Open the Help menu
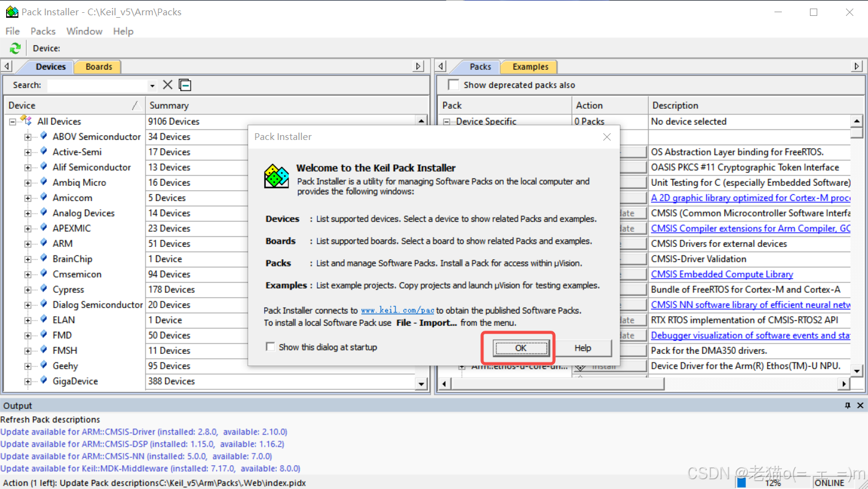Screen dimensions: 868x489 coord(123,31)
